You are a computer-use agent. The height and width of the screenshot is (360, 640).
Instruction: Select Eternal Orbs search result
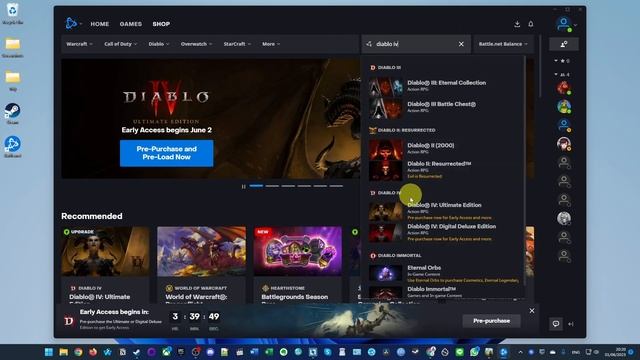pyautogui.click(x=443, y=273)
